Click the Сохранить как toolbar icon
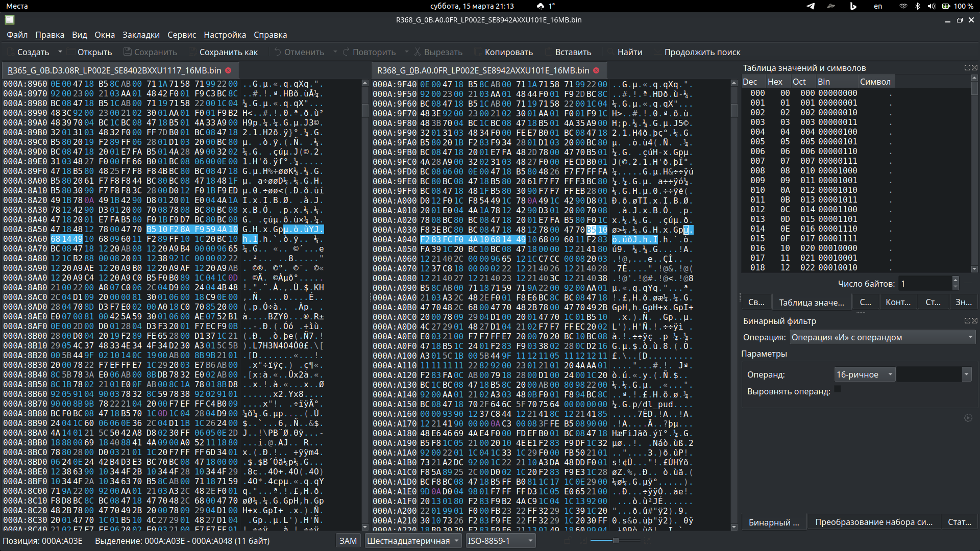980x551 pixels. tap(192, 52)
